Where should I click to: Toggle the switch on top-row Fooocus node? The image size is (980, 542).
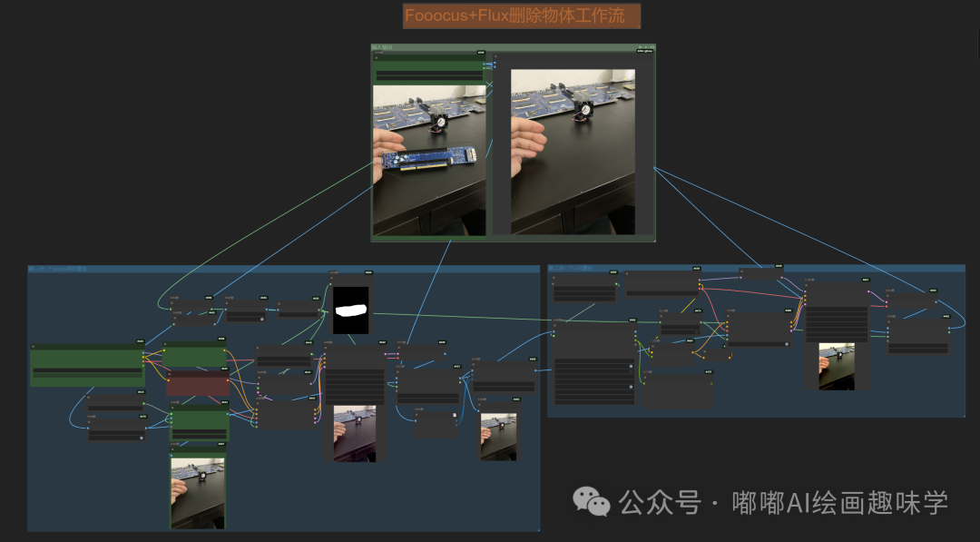(262, 319)
